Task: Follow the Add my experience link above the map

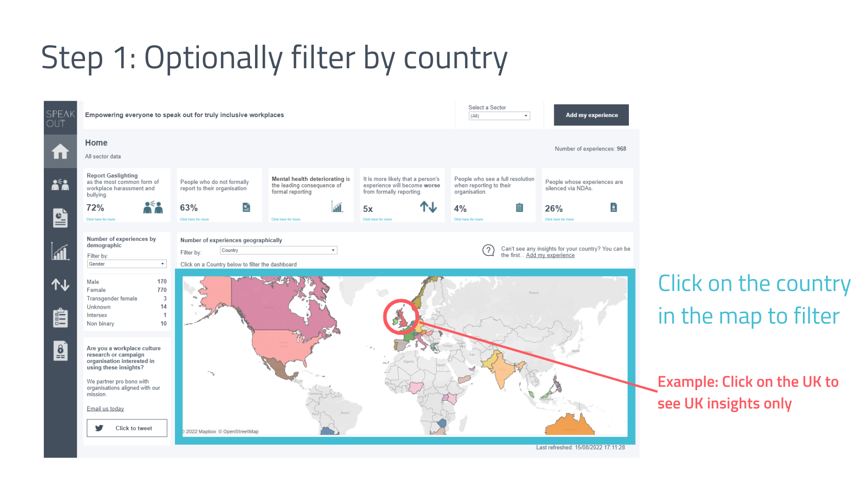Action: (x=550, y=255)
